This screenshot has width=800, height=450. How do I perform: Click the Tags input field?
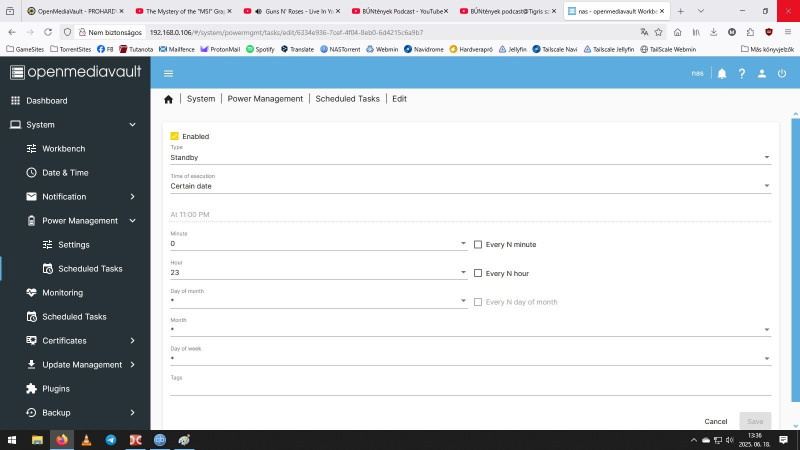pos(470,388)
